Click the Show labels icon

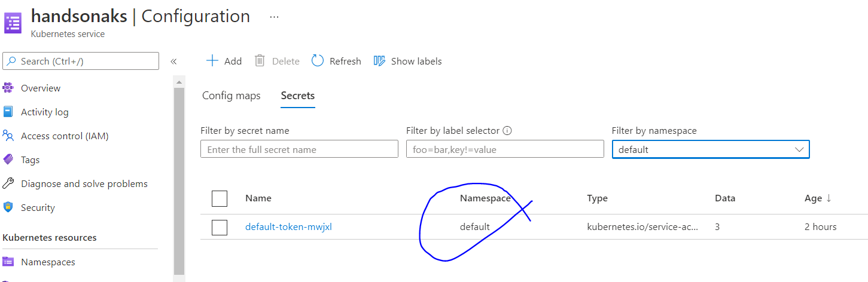point(379,61)
